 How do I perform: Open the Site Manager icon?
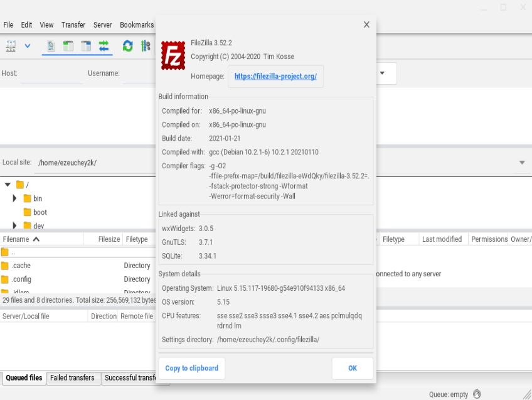point(11,46)
